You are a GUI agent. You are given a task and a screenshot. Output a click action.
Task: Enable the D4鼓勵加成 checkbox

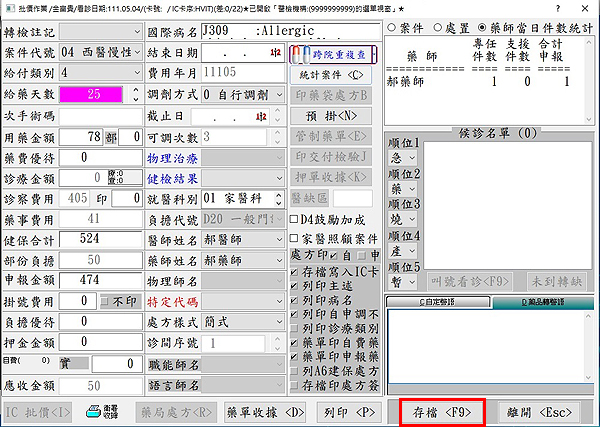pos(294,218)
